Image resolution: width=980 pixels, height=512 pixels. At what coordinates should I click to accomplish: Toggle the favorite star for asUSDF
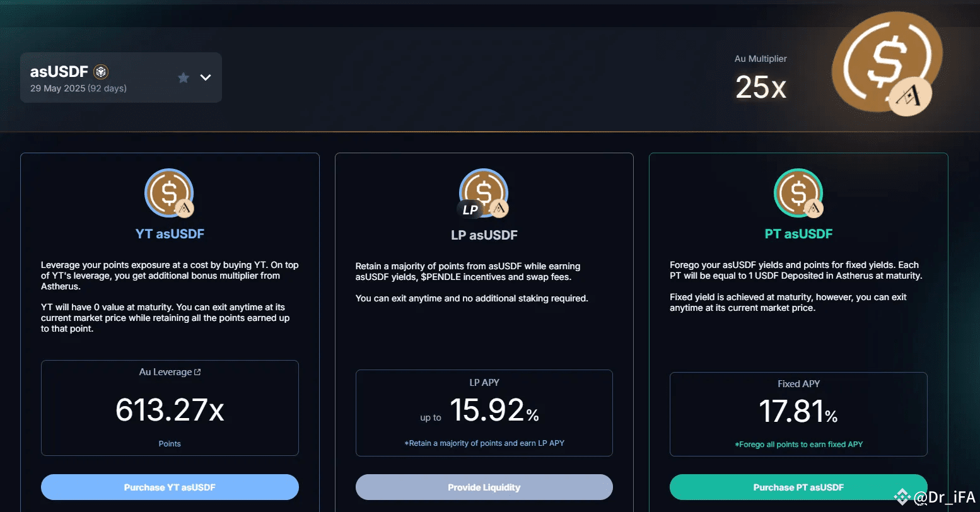[184, 78]
